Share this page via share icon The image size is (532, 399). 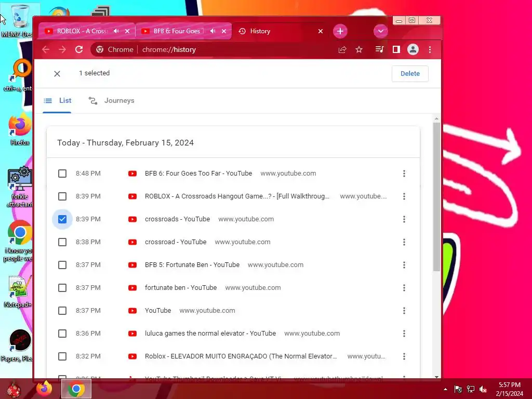pos(342,49)
